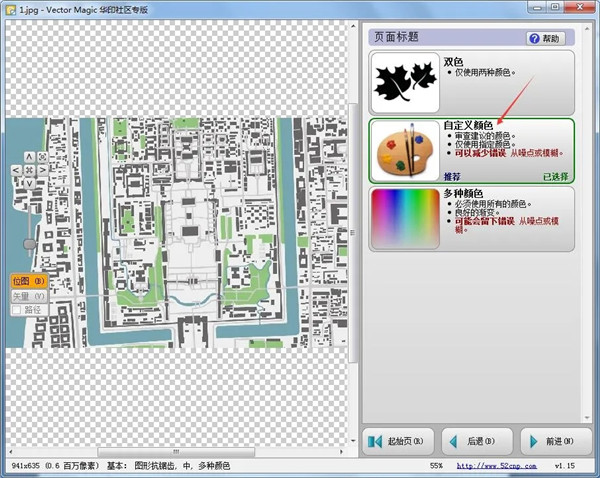Click the center-view icon in the pan pad
Screen dimensions: 600x478
(28, 170)
